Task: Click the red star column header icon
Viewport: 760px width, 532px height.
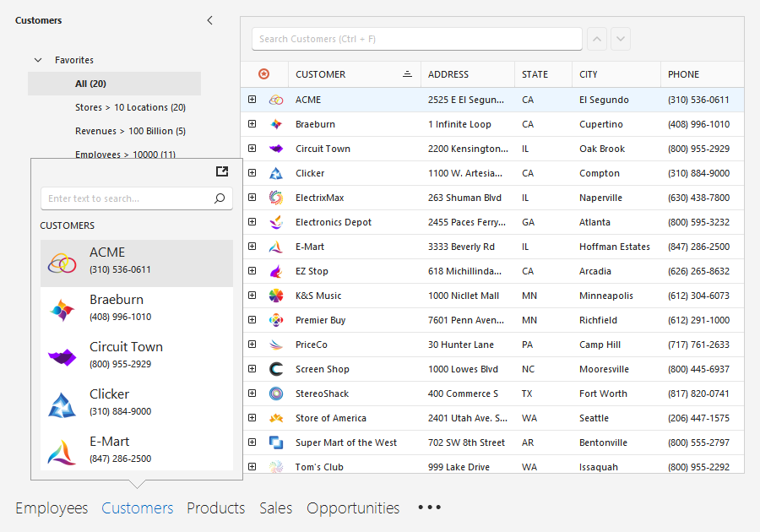Action: point(263,74)
